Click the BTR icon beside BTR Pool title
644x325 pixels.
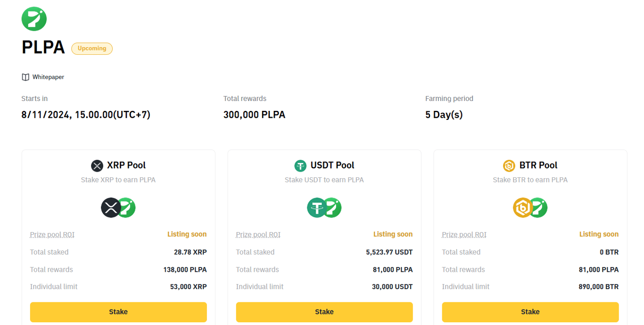coord(509,166)
